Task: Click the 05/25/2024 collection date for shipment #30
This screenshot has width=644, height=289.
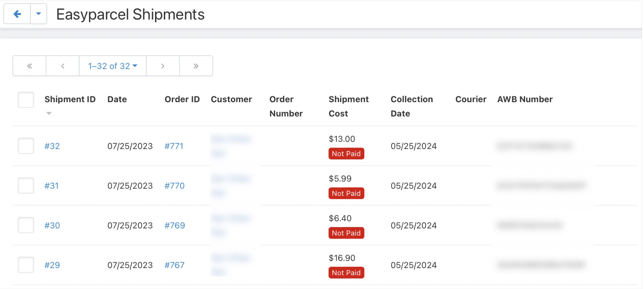Action: (x=414, y=225)
